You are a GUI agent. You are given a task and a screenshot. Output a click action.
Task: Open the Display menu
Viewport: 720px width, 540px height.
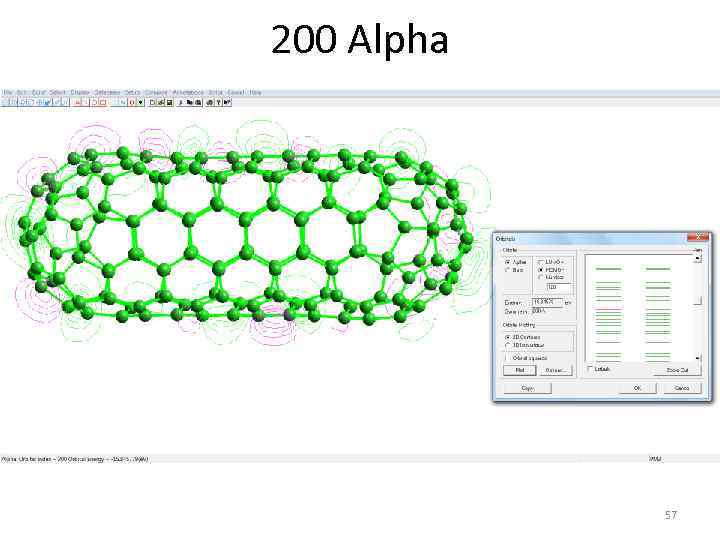point(80,92)
